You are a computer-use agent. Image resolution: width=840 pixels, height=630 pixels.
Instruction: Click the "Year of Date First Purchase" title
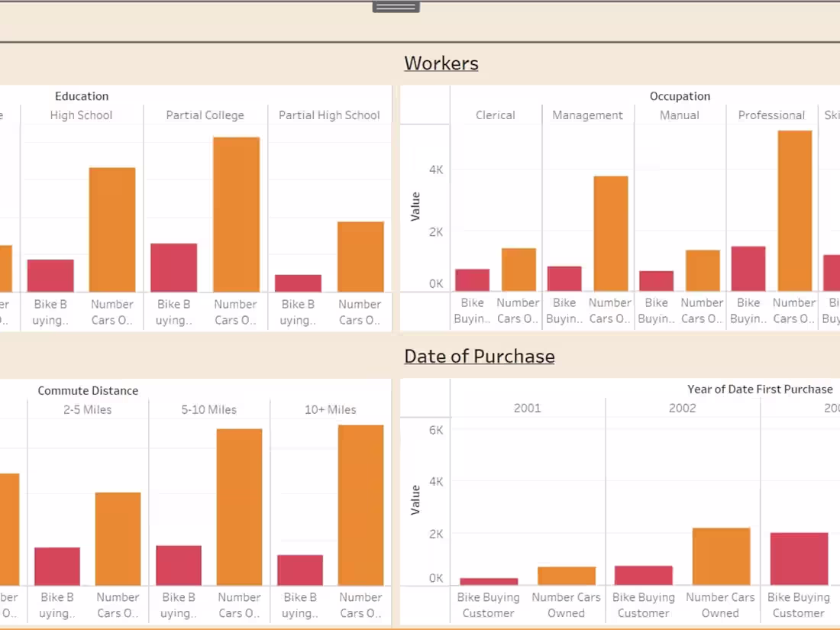760,389
